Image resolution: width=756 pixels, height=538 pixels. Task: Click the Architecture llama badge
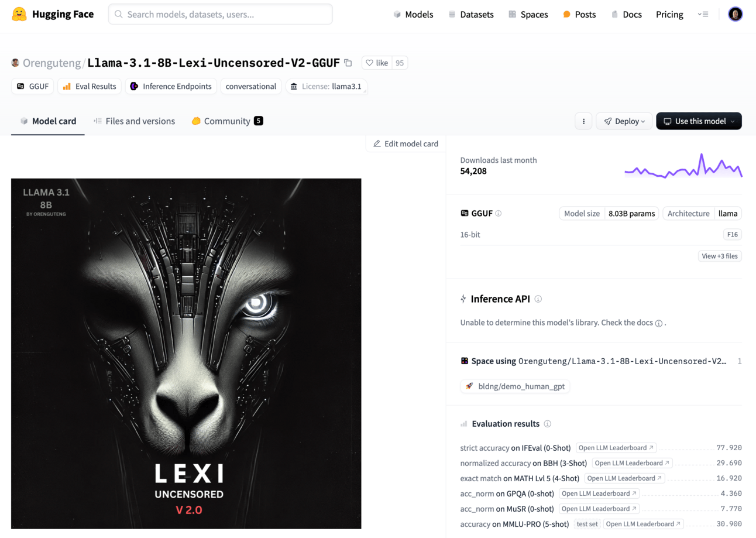click(702, 214)
